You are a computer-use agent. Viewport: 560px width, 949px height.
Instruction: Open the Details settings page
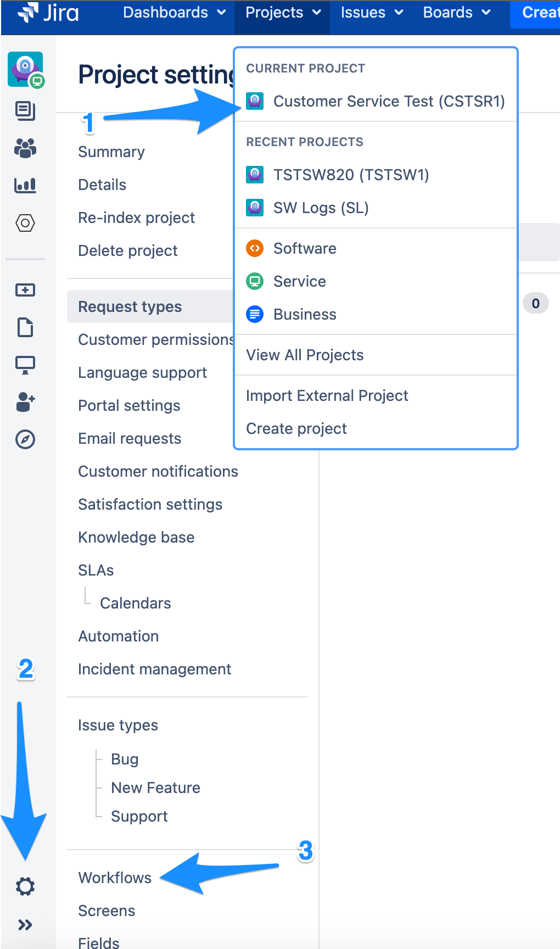102,185
